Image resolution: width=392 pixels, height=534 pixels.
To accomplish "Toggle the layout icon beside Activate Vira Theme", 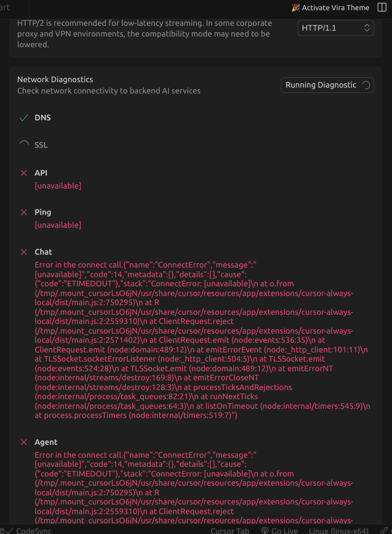I will click(382, 8).
